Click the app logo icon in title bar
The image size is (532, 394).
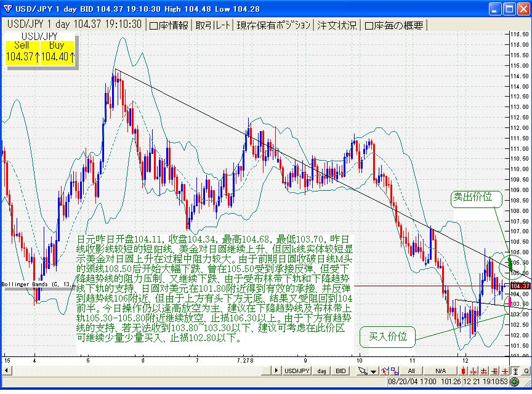coord(7,9)
